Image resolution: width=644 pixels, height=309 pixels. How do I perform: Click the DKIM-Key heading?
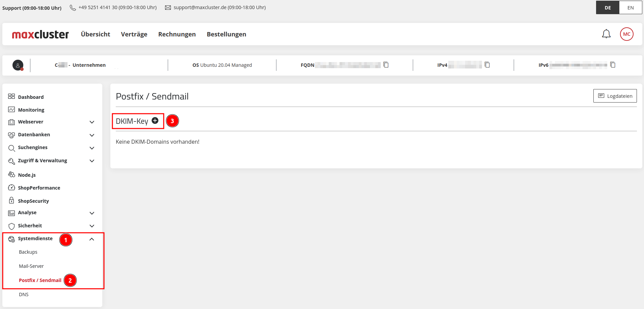tap(132, 121)
